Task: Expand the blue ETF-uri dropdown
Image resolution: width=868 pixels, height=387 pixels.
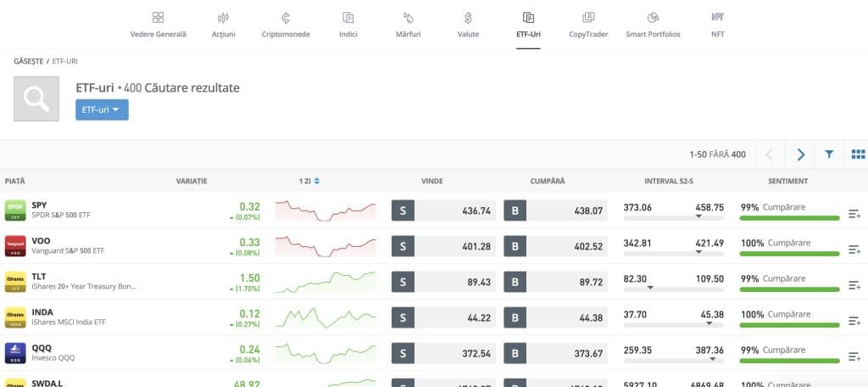Action: [x=102, y=109]
